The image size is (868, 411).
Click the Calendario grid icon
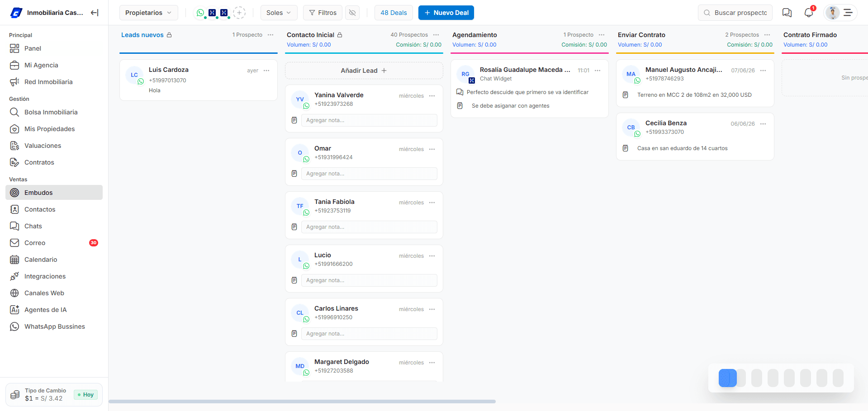14,260
